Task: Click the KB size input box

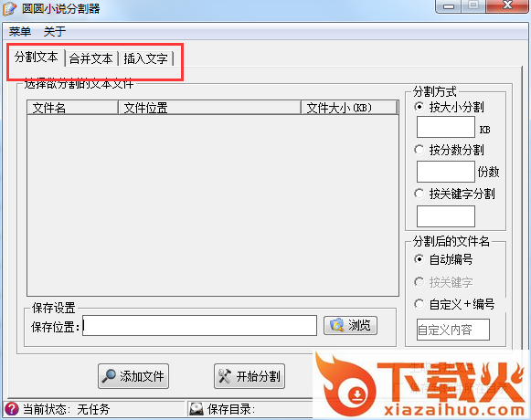Action: pos(446,127)
